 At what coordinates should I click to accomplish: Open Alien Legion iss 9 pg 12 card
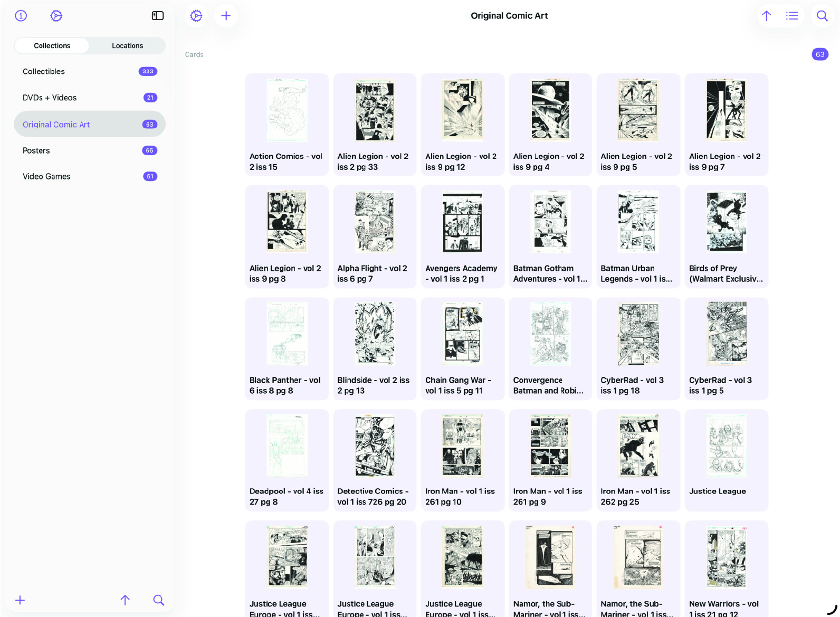tap(463, 125)
